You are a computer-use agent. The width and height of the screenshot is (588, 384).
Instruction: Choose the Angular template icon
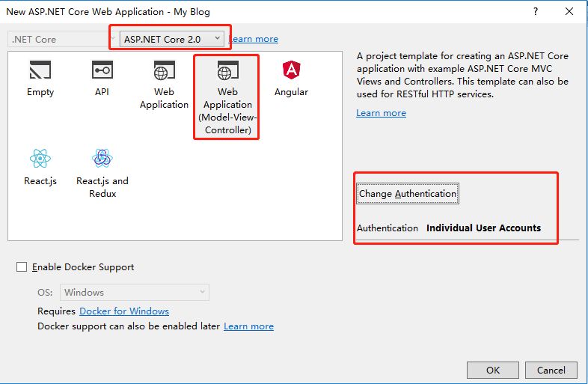pyautogui.click(x=291, y=70)
